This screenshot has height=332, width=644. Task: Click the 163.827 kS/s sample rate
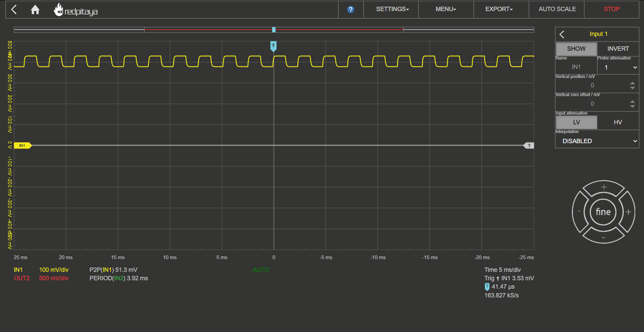click(x=502, y=295)
